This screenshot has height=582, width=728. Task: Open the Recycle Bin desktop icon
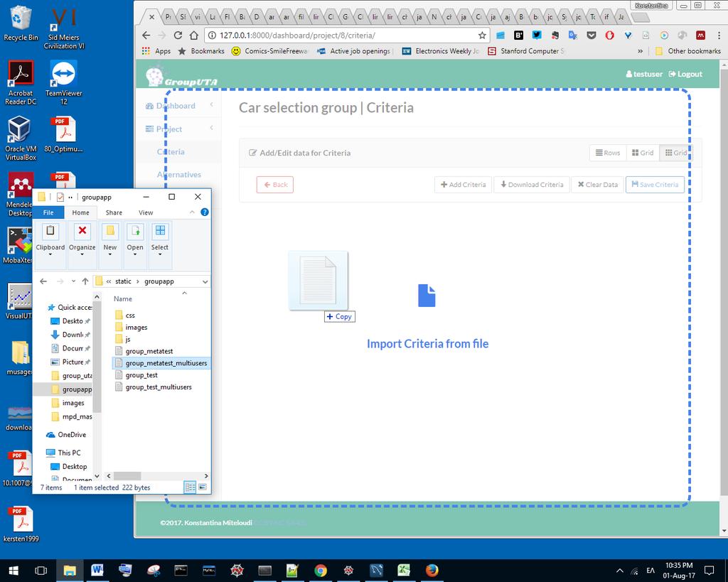21,23
